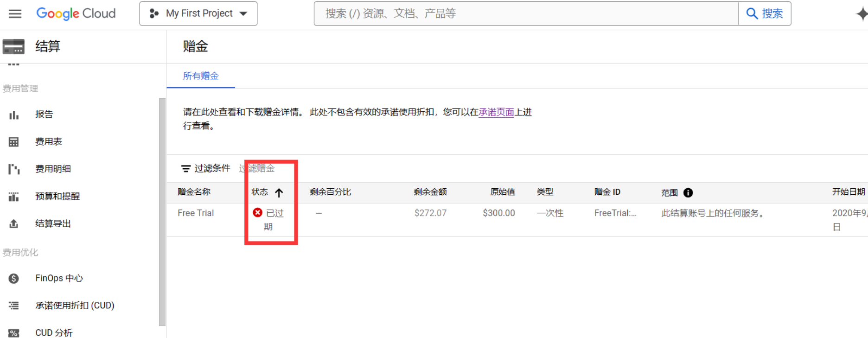Click the 范围 info icon
The width and height of the screenshot is (868, 338).
click(x=688, y=193)
